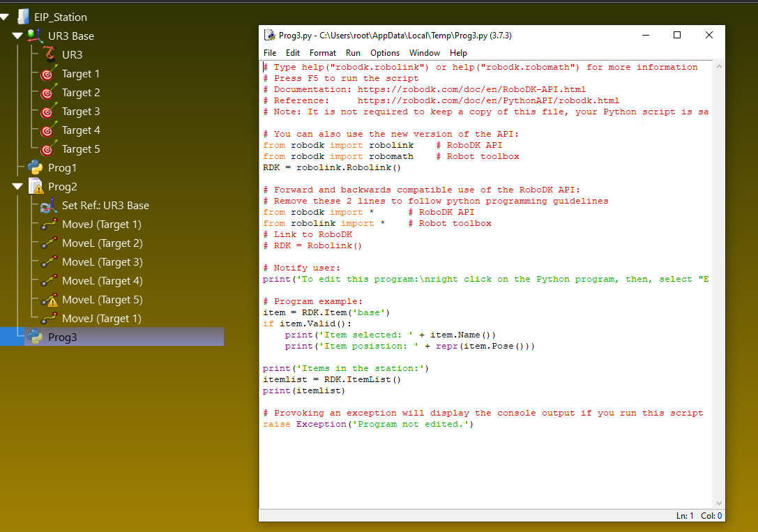Place cursor on 'if item.Valid():' line
This screenshot has width=758, height=532.
point(307,324)
